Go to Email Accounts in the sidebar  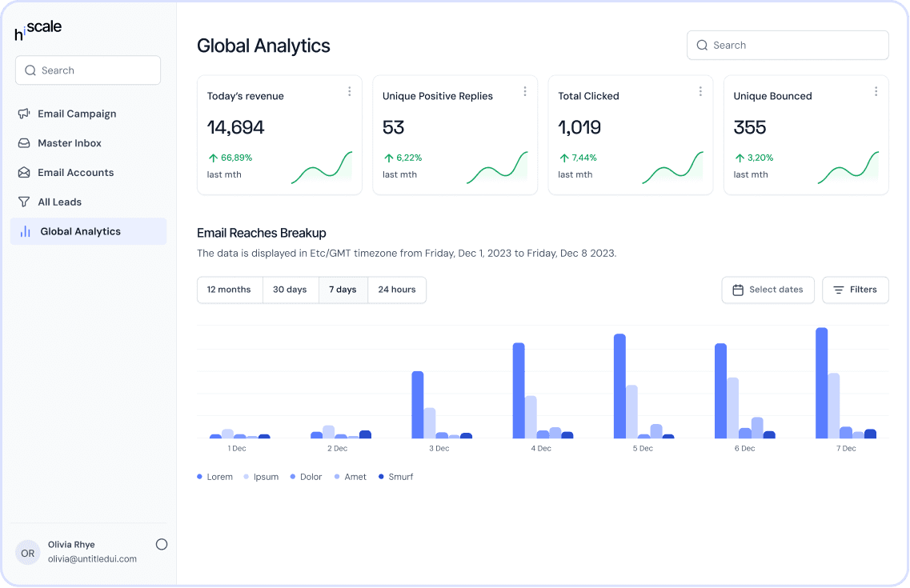(x=88, y=173)
